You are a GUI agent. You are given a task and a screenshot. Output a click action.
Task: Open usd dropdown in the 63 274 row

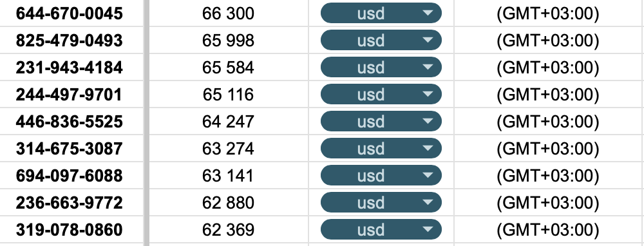pyautogui.click(x=381, y=149)
